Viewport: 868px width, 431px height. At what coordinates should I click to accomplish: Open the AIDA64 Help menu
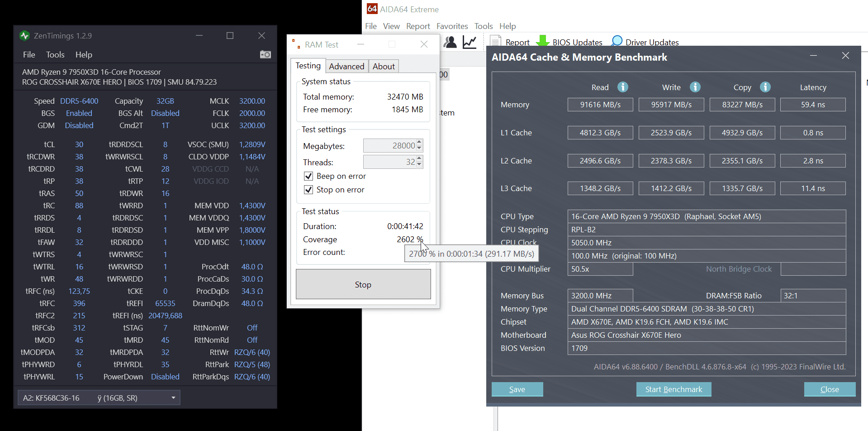click(x=508, y=26)
